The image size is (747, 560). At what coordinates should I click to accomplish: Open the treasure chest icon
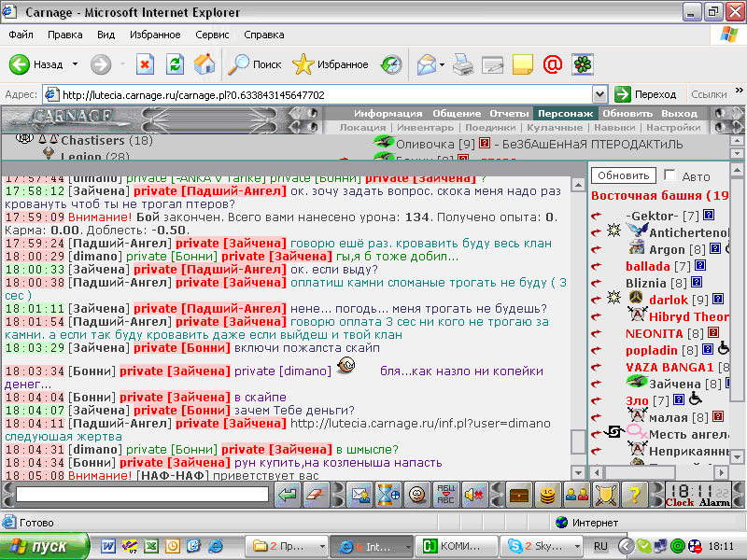(x=519, y=495)
